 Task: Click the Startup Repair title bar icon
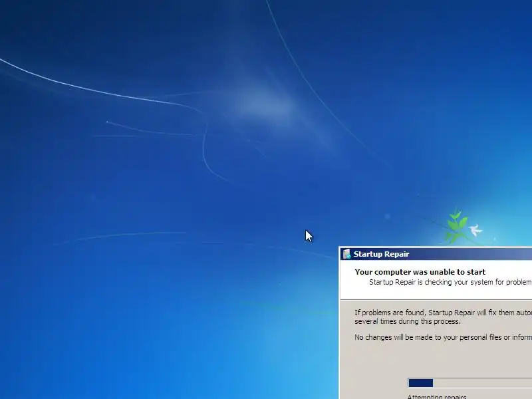pos(346,254)
